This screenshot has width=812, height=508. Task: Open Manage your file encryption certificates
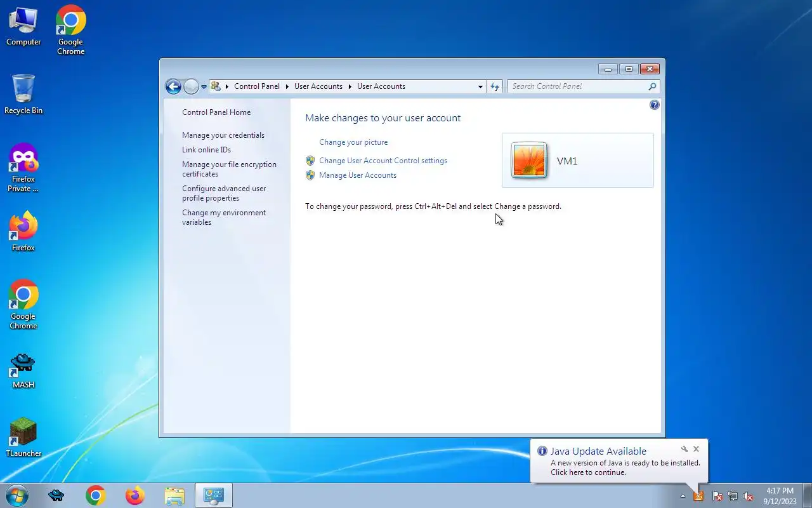229,169
